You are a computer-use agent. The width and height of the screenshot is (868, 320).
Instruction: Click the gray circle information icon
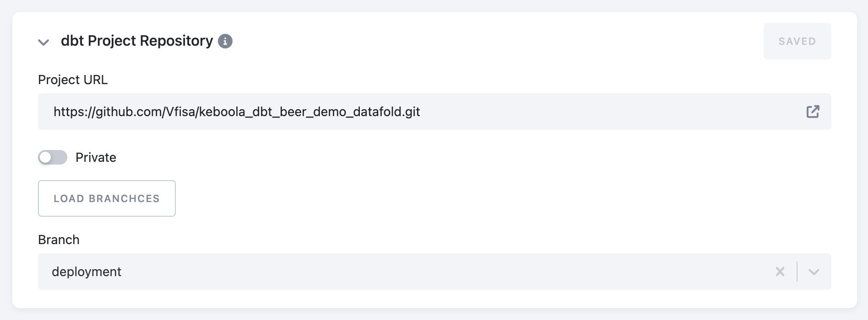225,41
